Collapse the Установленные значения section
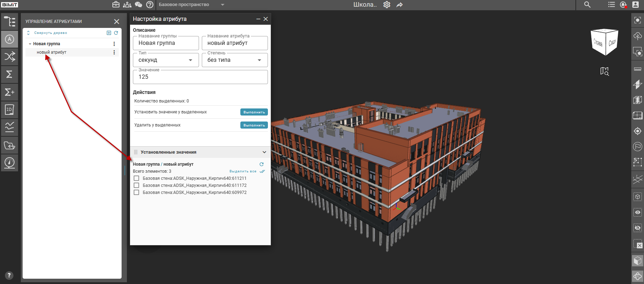644x284 pixels. [x=264, y=152]
